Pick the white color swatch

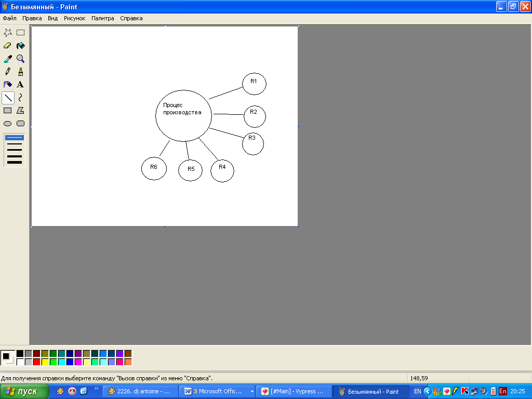click(20, 362)
